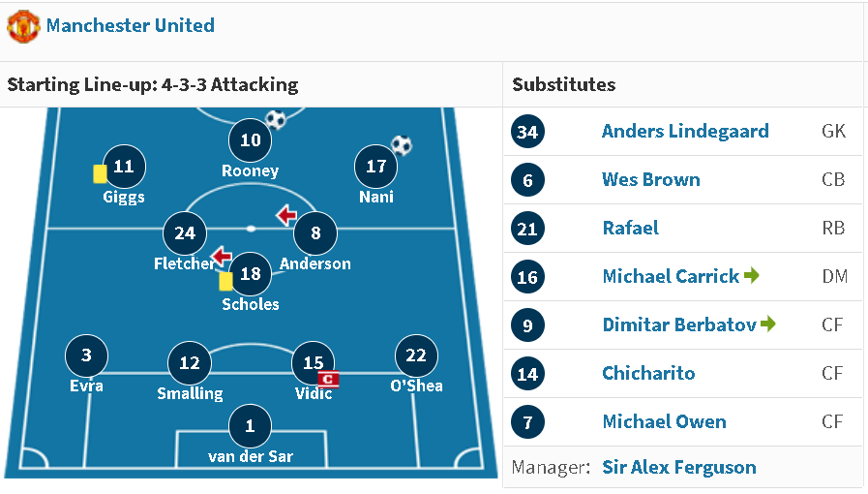Image resolution: width=868 pixels, height=494 pixels.
Task: Click the yellow card beside Scholes
Action: tap(225, 281)
